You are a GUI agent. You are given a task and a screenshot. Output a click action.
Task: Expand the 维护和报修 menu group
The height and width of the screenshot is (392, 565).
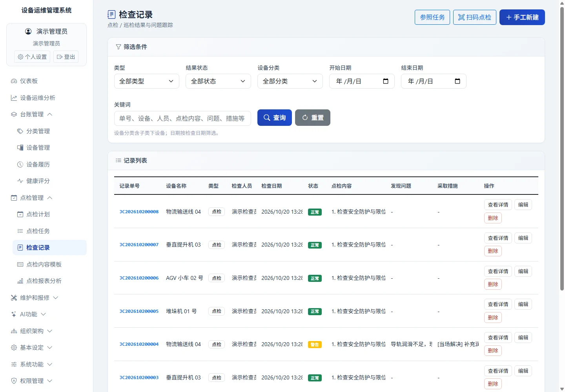pos(46,298)
